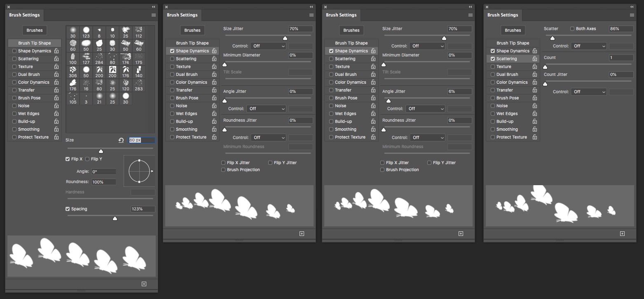Open the panel menu icon in the Scatter panel
The height and width of the screenshot is (299, 644).
pos(632,15)
